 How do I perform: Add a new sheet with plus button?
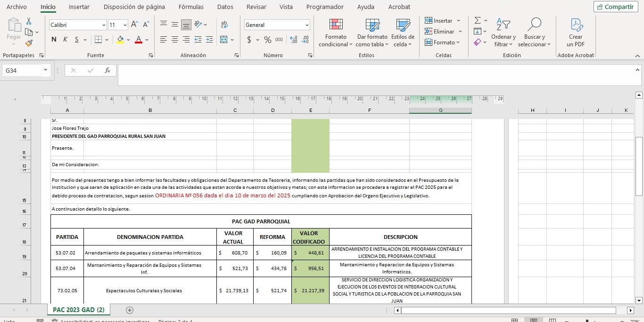click(x=130, y=310)
